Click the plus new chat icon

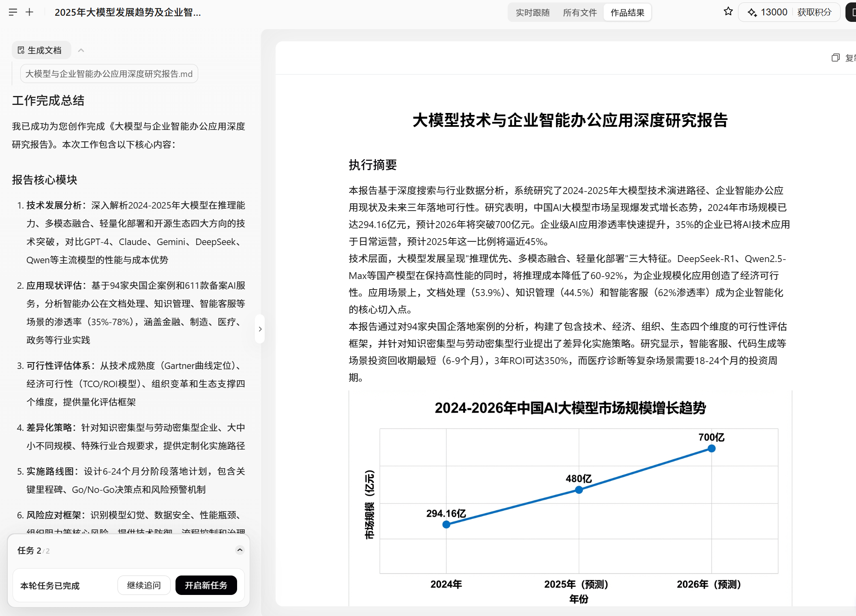pyautogui.click(x=30, y=12)
